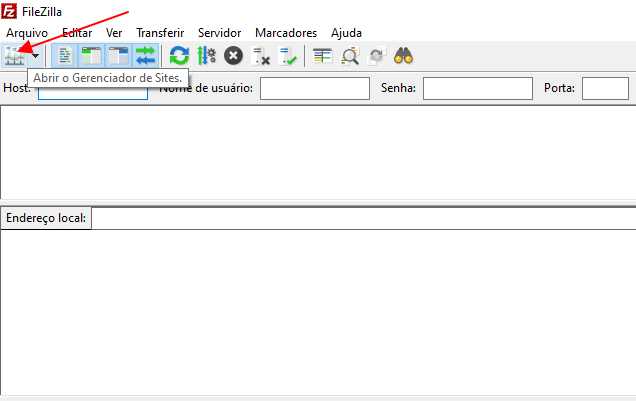Click the Nome de usuário field
This screenshot has height=401, width=636.
point(315,88)
